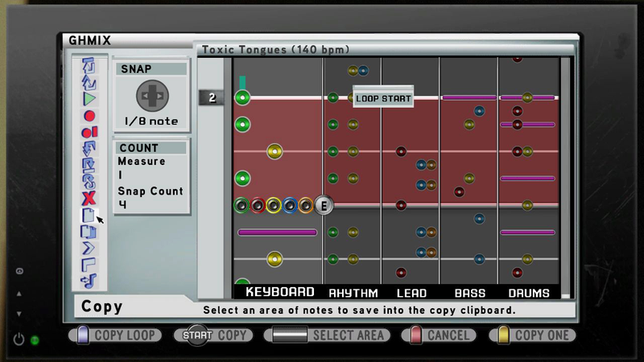
Task: Click the teal marker above keyboard's first note
Action: point(242,82)
